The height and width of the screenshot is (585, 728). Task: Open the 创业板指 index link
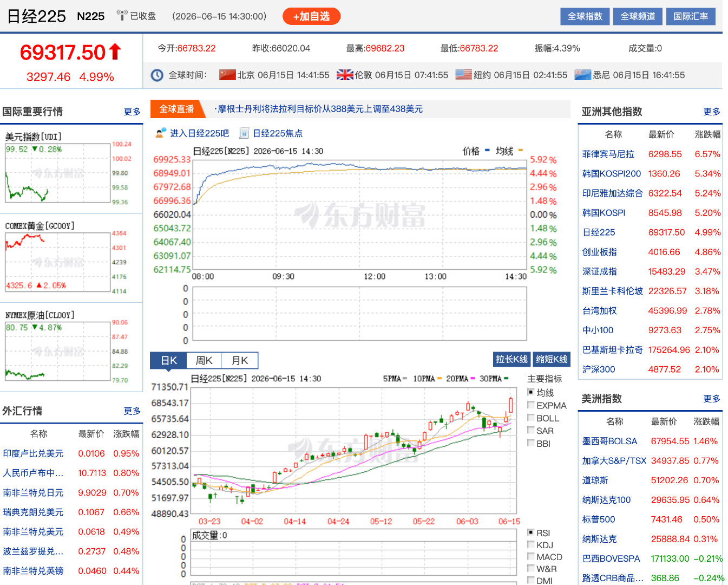600,252
